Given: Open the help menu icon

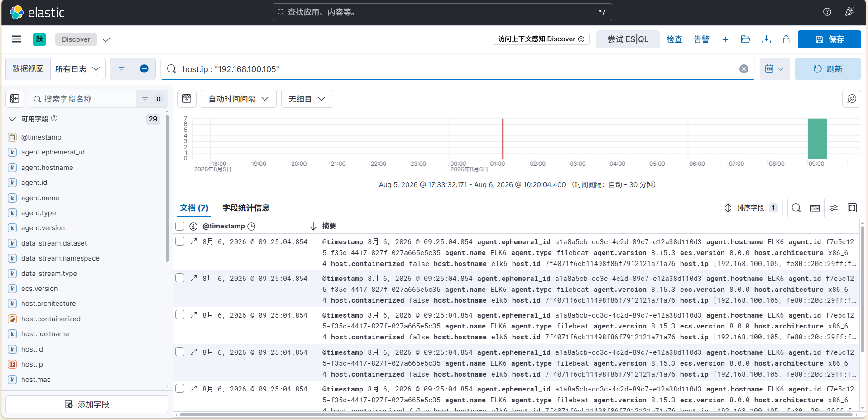Looking at the screenshot, I should (x=827, y=12).
